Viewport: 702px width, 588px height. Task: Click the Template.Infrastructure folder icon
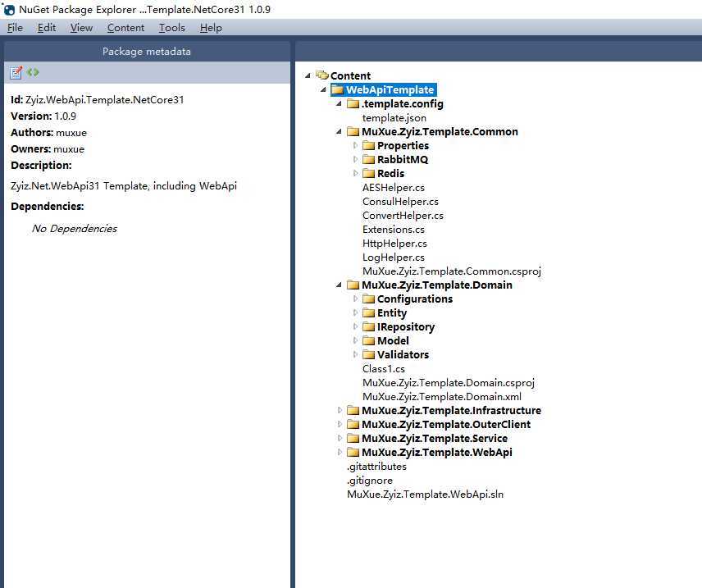tap(353, 410)
